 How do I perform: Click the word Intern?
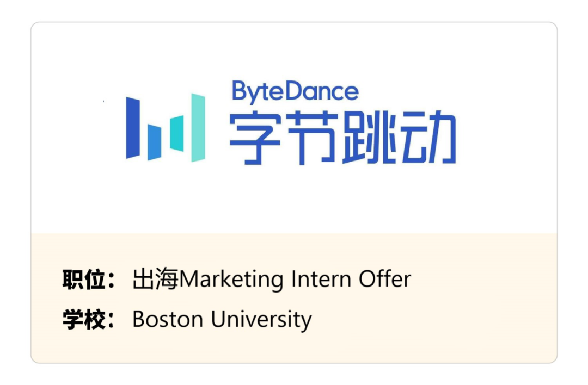coord(321,280)
